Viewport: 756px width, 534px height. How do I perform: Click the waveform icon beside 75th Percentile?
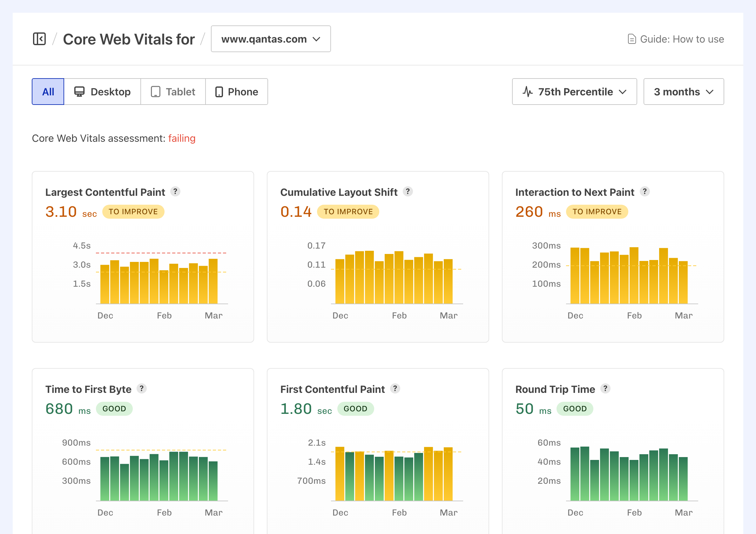click(x=528, y=92)
